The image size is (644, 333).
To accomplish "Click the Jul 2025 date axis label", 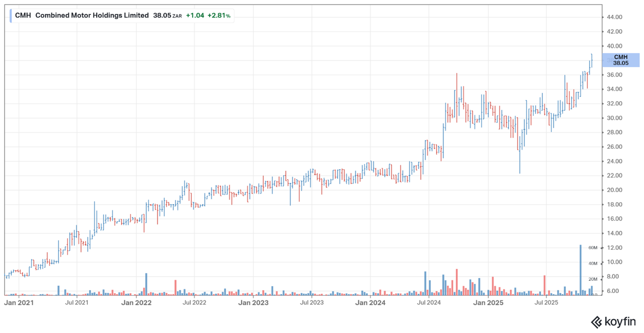I will pyautogui.click(x=546, y=302).
